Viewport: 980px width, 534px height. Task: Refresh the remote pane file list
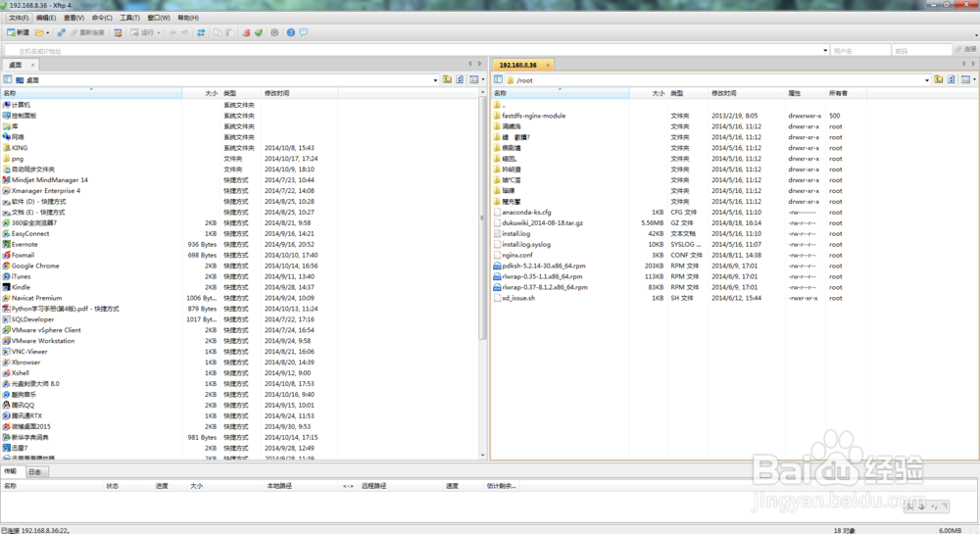952,79
